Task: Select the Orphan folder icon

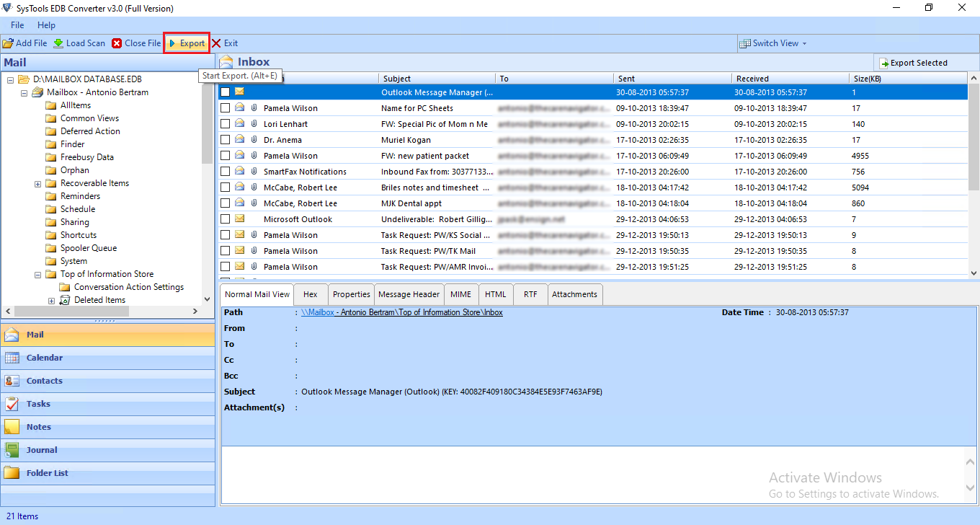Action: tap(51, 170)
